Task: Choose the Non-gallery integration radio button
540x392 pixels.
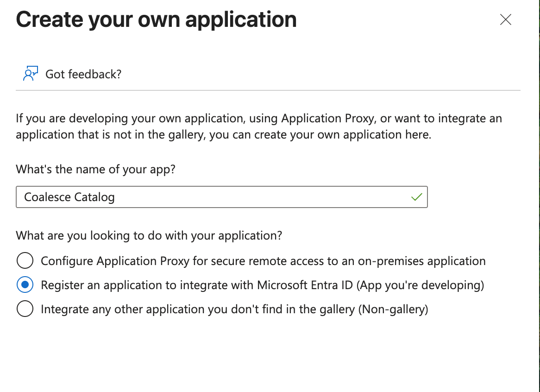Action: pos(25,309)
